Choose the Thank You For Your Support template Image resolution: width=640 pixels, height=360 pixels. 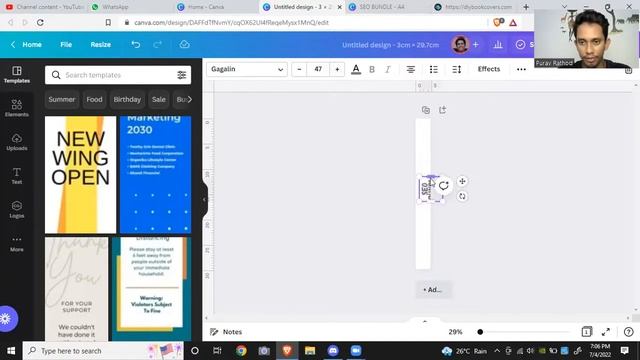tap(77, 289)
